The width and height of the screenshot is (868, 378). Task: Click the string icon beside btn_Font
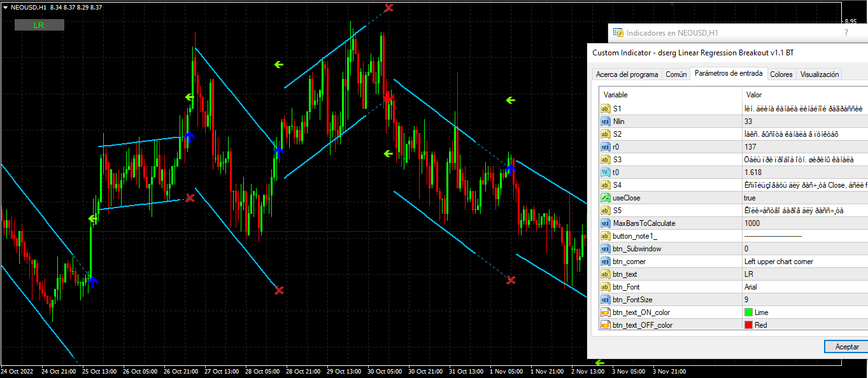[x=605, y=287]
